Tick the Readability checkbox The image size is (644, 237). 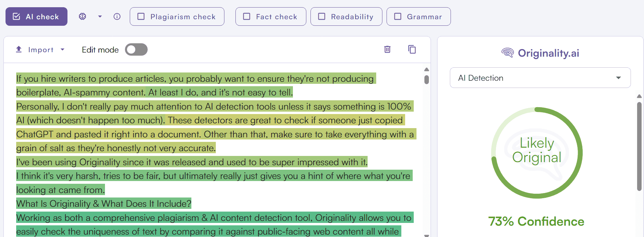click(322, 16)
